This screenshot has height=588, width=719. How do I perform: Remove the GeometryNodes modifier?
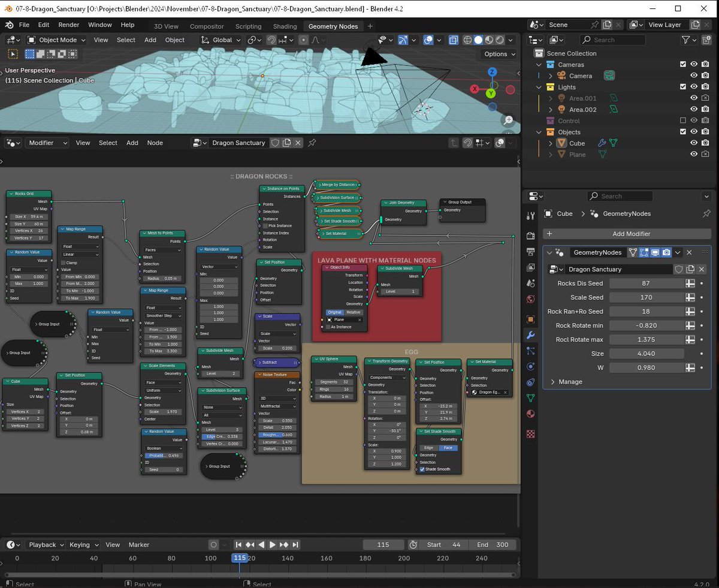click(x=689, y=252)
